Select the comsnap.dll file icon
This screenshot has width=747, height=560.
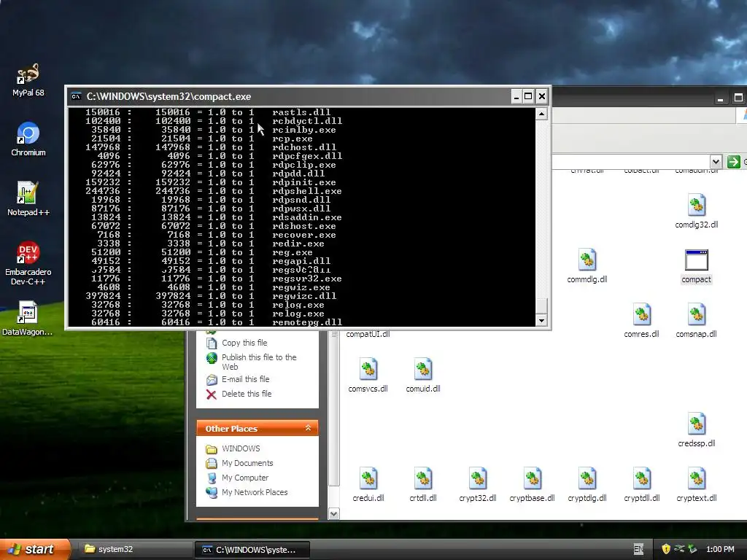(x=696, y=321)
